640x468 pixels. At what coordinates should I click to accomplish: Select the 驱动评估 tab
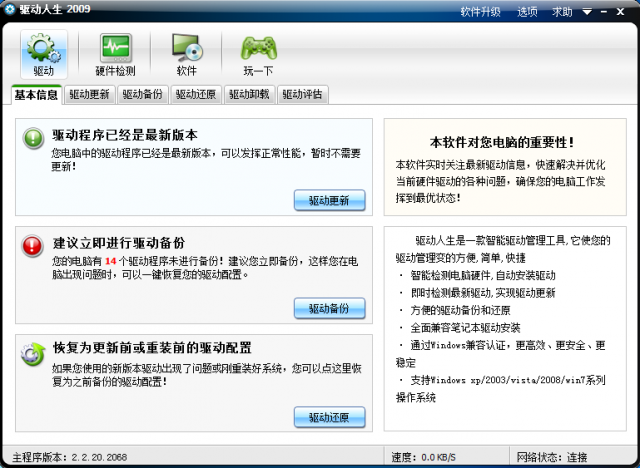click(302, 95)
